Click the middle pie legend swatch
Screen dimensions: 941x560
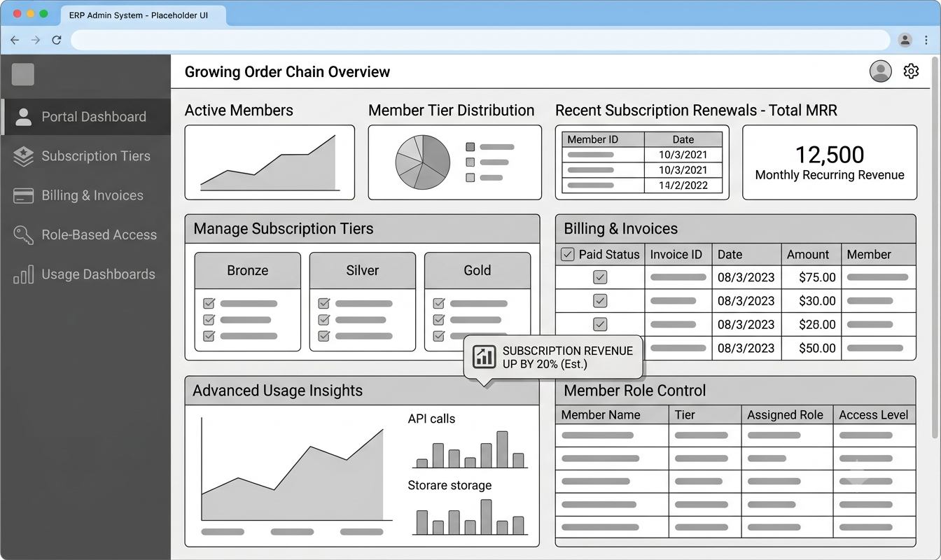[470, 162]
